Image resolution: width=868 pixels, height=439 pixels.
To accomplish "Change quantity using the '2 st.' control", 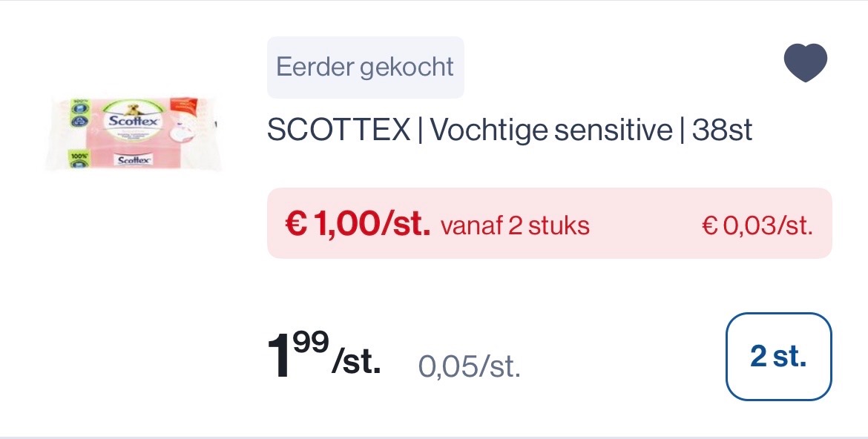I will click(778, 357).
